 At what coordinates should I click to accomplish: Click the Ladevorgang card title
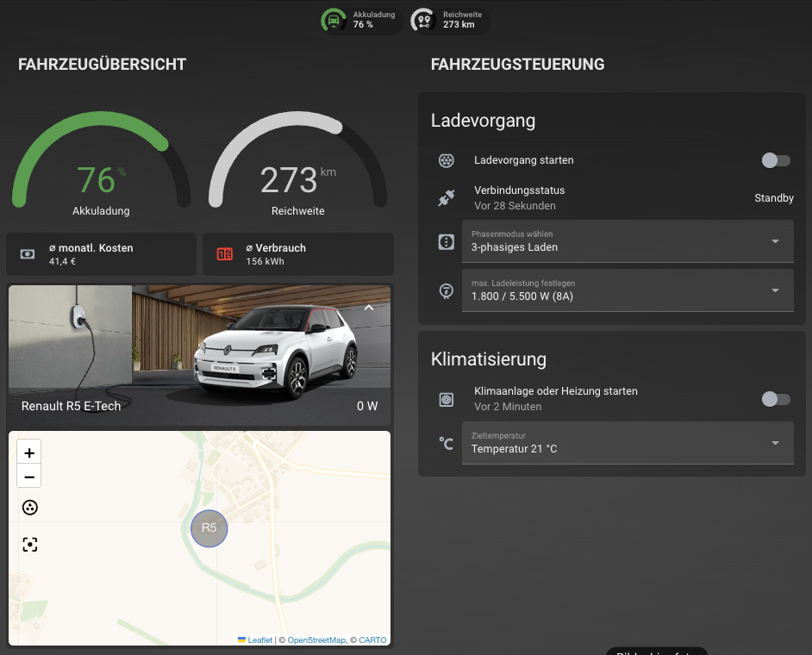tap(483, 121)
